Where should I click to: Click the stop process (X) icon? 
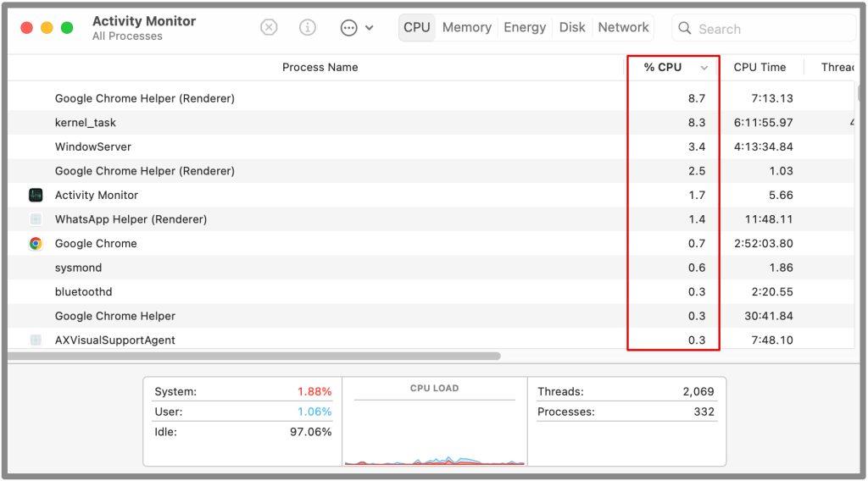point(269,27)
